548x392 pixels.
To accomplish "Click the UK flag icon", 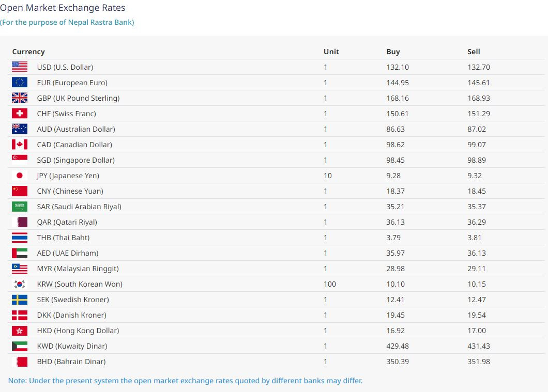I will click(20, 98).
